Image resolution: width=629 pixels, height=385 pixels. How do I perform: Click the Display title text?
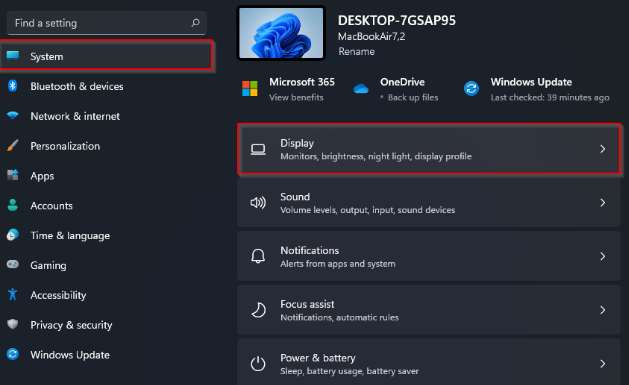point(297,143)
